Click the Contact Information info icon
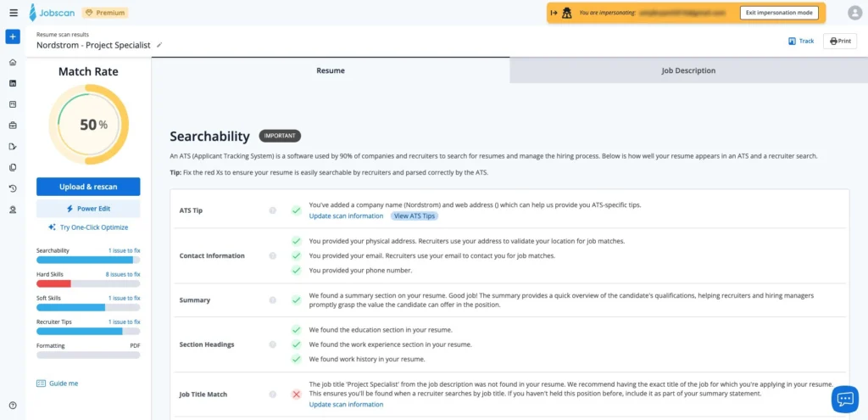The height and width of the screenshot is (420, 868). point(272,256)
